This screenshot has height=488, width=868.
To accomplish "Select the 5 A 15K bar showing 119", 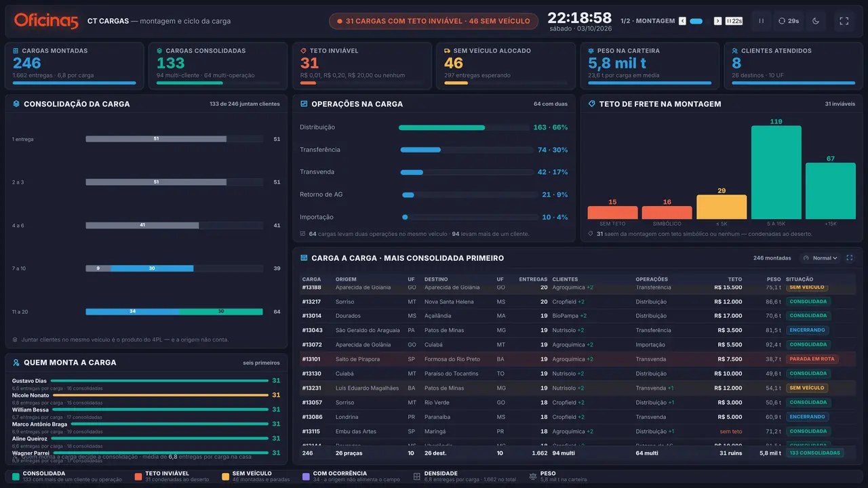I will 776,172.
